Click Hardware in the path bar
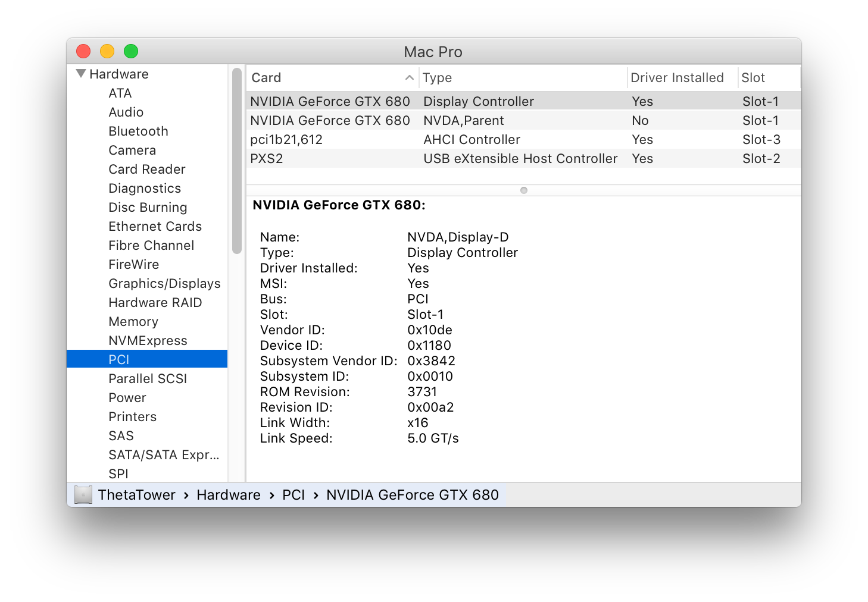The width and height of the screenshot is (868, 602). point(229,495)
